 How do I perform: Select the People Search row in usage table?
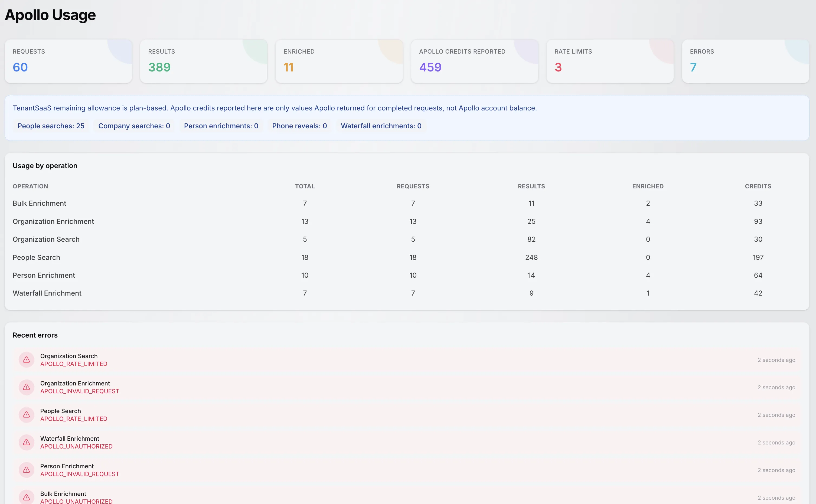(x=407, y=257)
